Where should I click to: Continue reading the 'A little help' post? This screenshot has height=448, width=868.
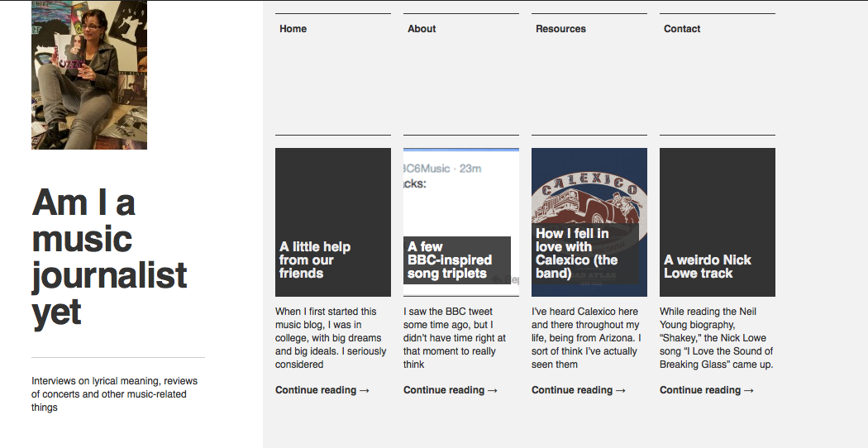(x=322, y=390)
